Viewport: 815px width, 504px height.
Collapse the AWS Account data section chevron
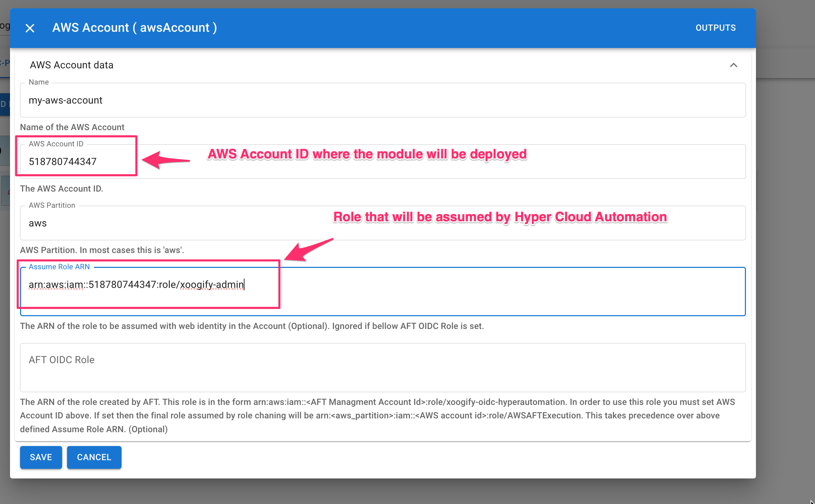tap(734, 65)
